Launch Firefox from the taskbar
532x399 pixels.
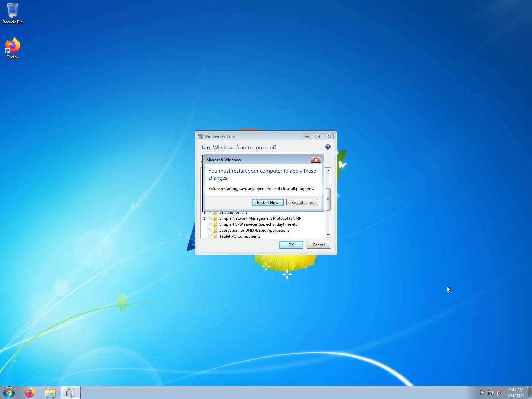click(x=30, y=393)
